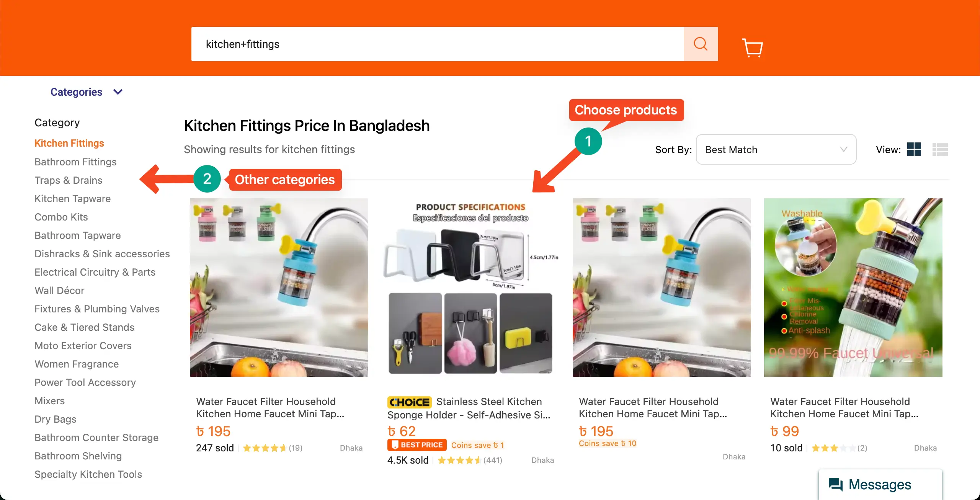Click the BEST PRICE shield badge

416,444
